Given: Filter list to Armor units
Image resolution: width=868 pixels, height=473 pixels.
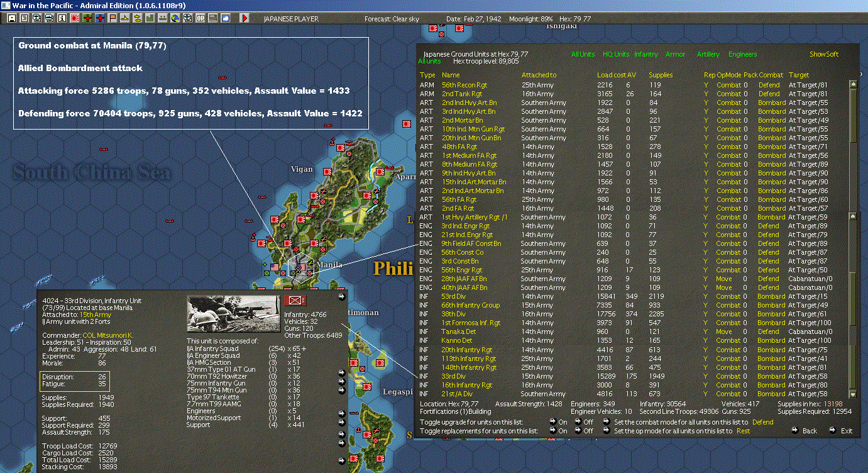Looking at the screenshot, I should point(676,54).
